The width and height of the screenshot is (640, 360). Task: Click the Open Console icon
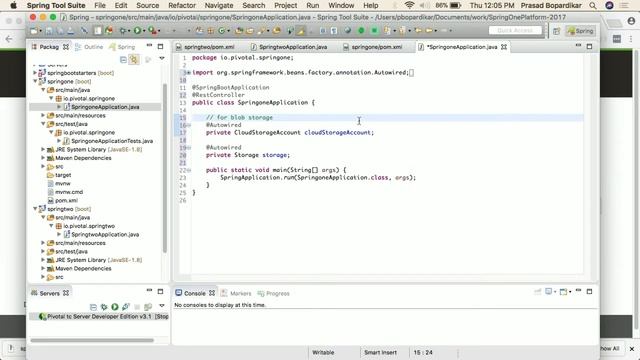pyautogui.click(x=564, y=292)
